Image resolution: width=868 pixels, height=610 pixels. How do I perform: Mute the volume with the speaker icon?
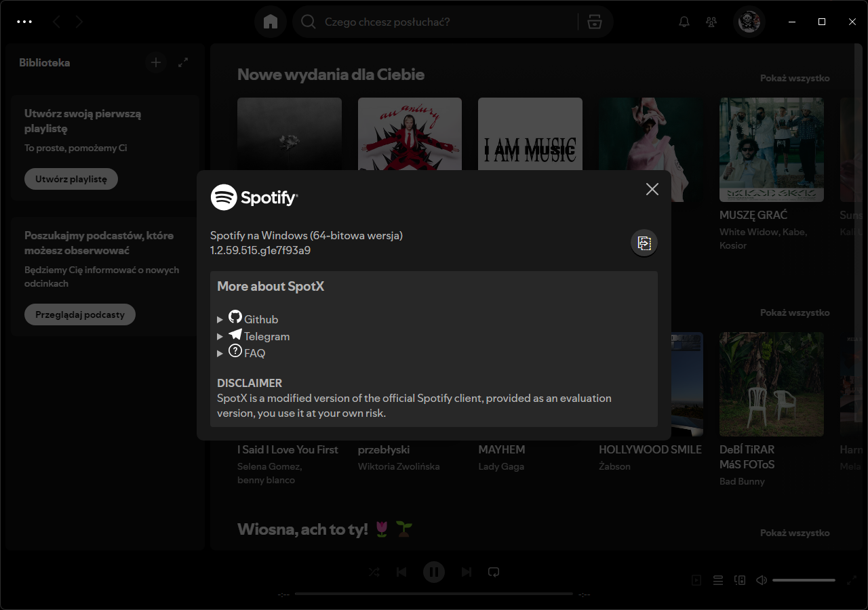tap(762, 580)
